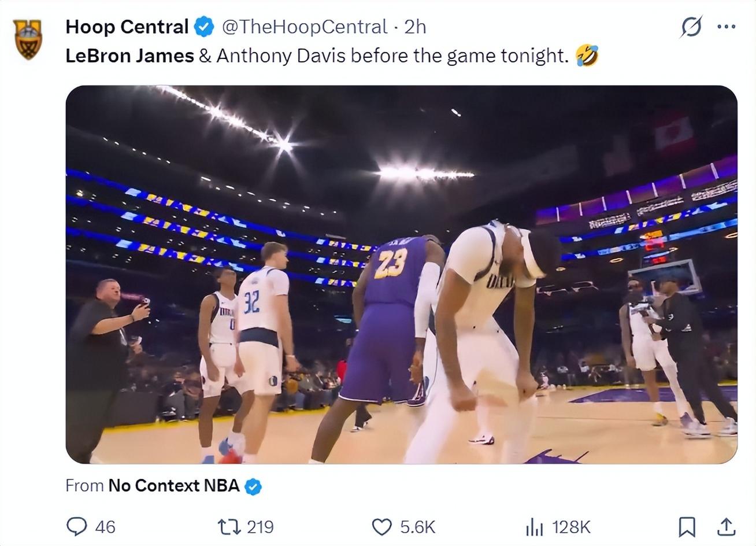The image size is (756, 546).
Task: Click the 2h timestamp
Action: pyautogui.click(x=415, y=27)
